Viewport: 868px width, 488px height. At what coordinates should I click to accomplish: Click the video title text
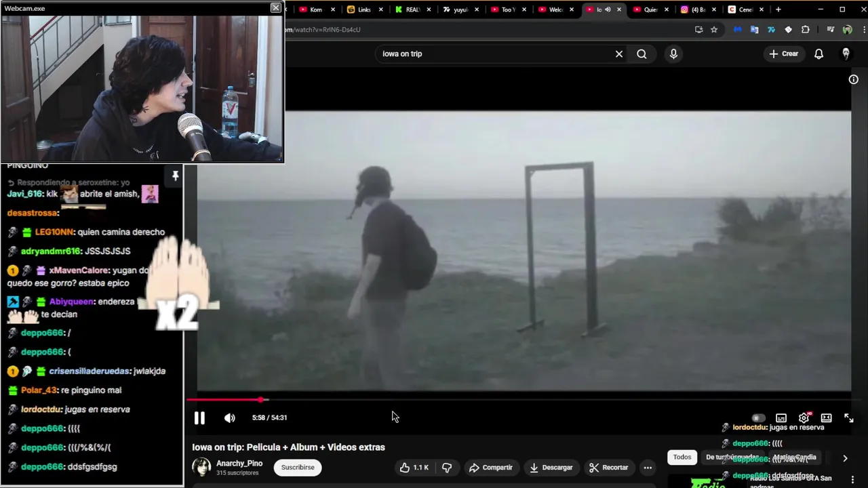[x=288, y=447]
